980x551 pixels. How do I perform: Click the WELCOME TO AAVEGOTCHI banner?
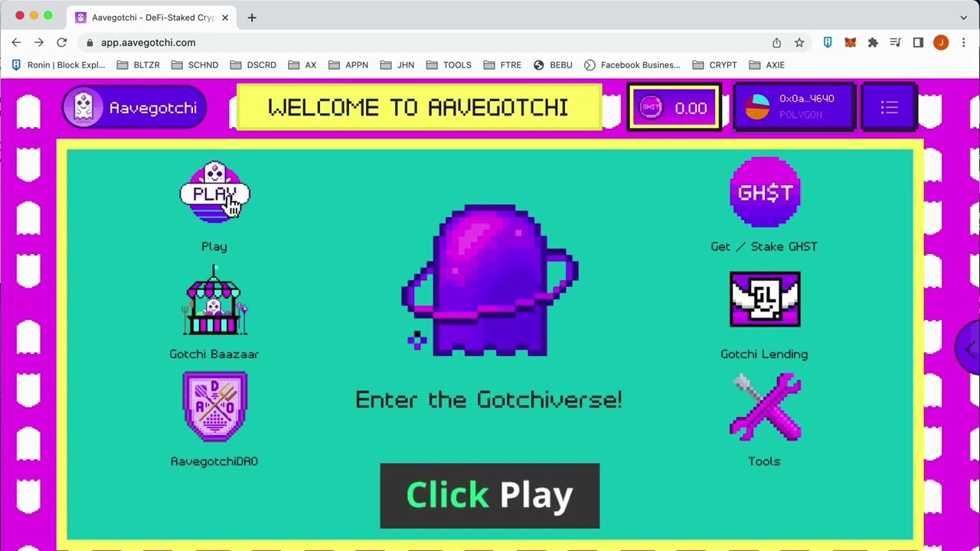coord(419,107)
